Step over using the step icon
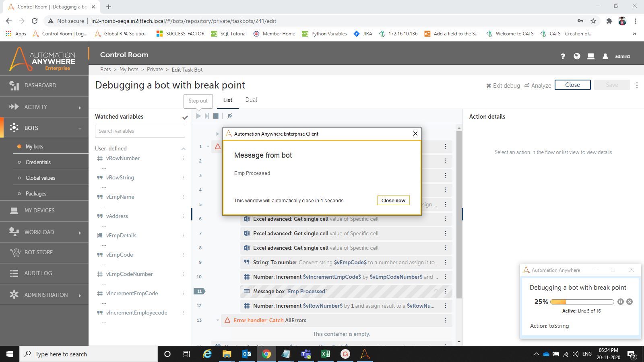This screenshot has height=362, width=644. [207, 116]
